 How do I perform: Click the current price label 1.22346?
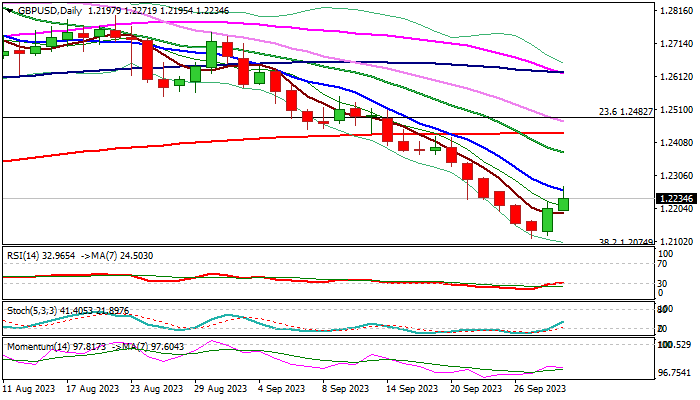pos(676,198)
